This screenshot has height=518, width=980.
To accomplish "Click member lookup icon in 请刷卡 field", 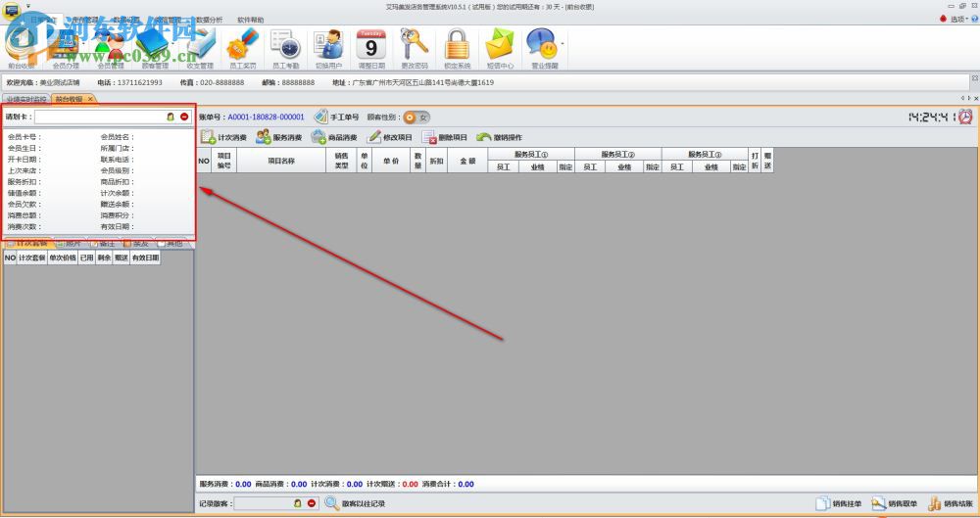I will (x=170, y=117).
